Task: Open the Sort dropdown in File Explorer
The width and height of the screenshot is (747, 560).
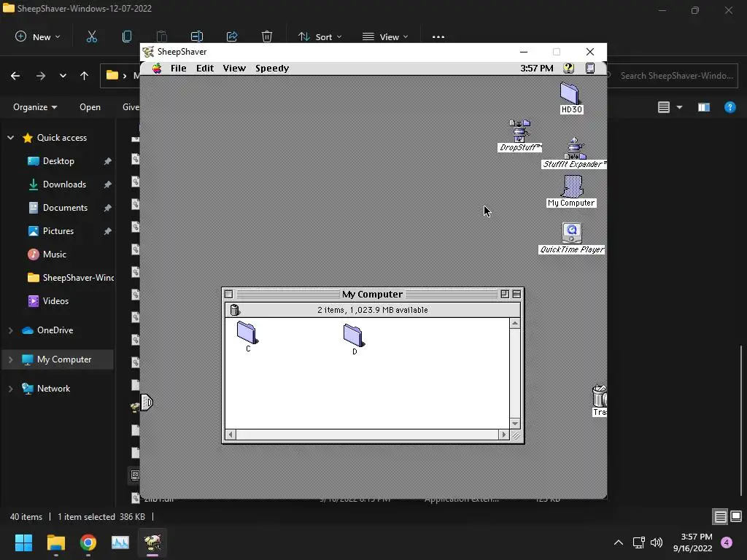Action: click(320, 36)
